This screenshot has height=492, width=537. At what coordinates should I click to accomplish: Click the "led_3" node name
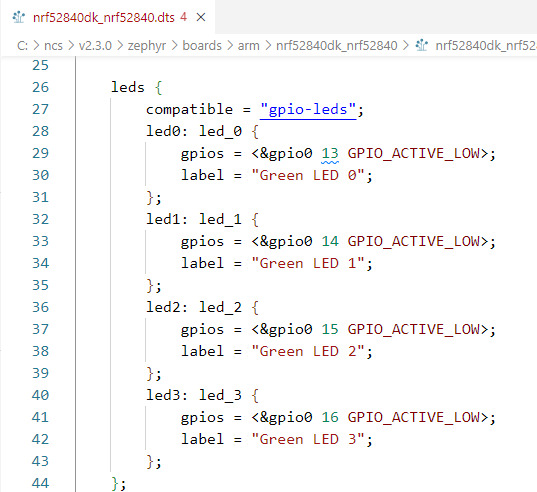(x=221, y=395)
